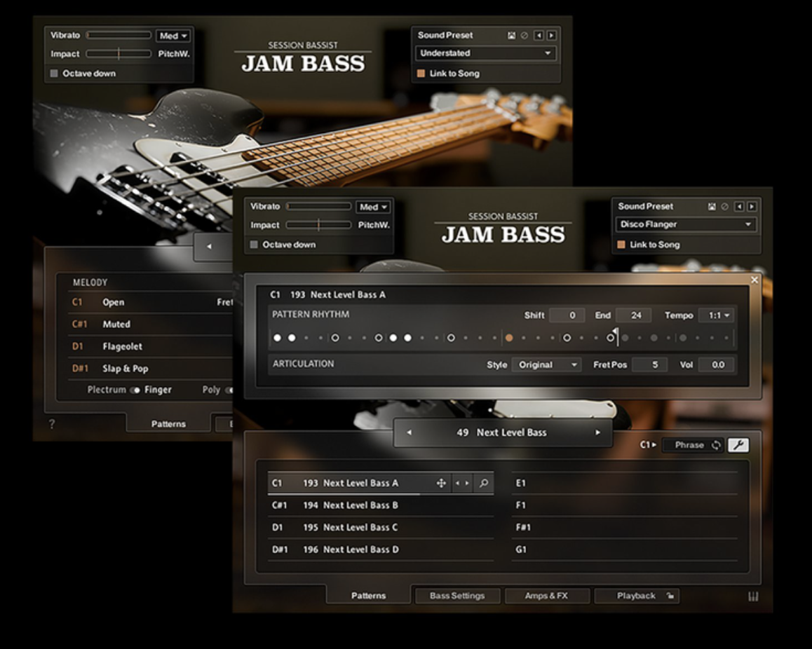Toggle the second filled step in Pattern Rhythm
This screenshot has height=649, width=812.
click(292, 338)
